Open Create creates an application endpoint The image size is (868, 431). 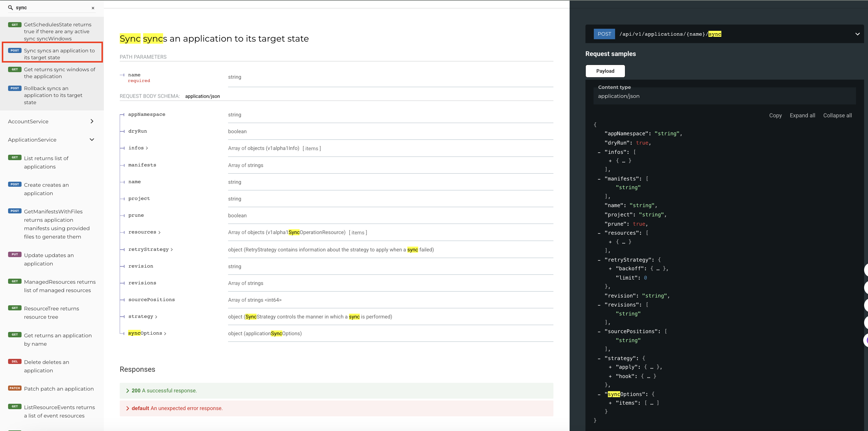(46, 189)
